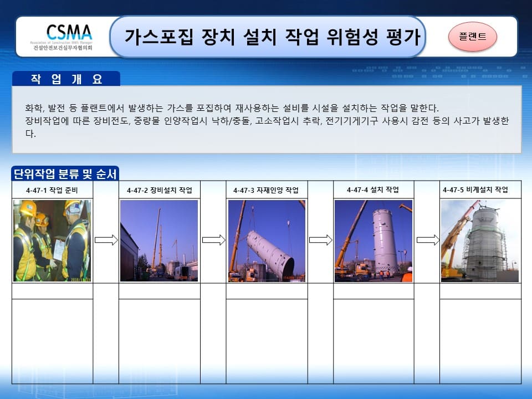Select the 4-47-4 설치 작업 step label
This screenshot has height=399, width=532.
pos(373,190)
